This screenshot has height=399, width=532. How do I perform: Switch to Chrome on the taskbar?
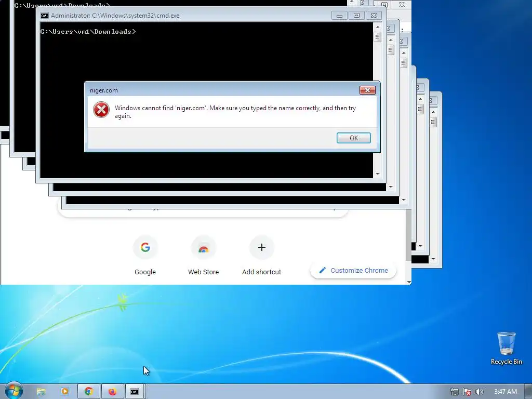click(x=89, y=392)
